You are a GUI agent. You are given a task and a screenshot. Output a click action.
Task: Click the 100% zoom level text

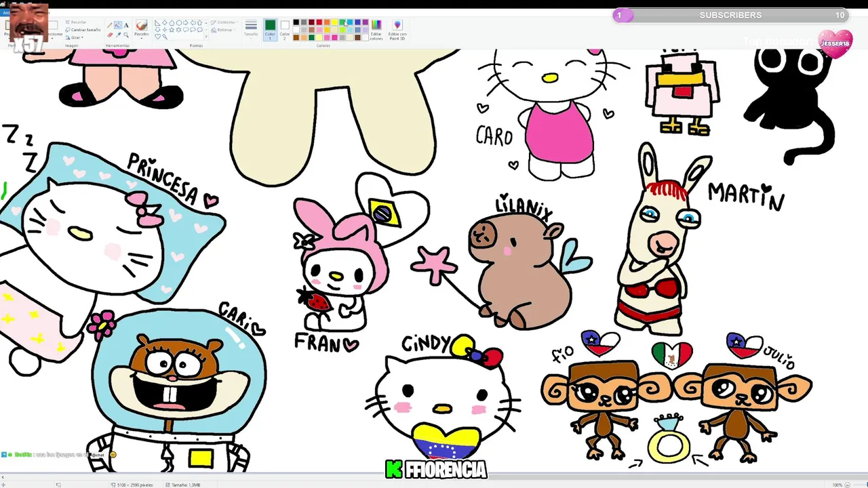tap(837, 485)
